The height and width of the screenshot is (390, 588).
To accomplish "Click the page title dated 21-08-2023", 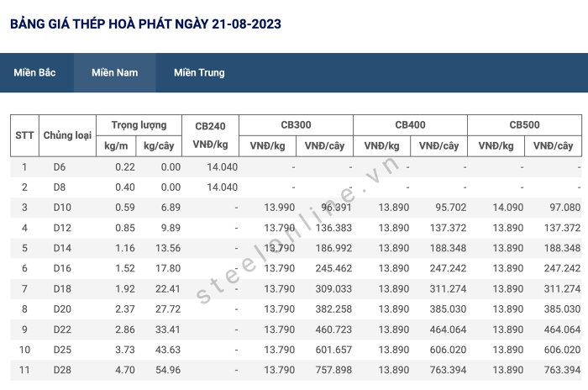I will click(145, 24).
